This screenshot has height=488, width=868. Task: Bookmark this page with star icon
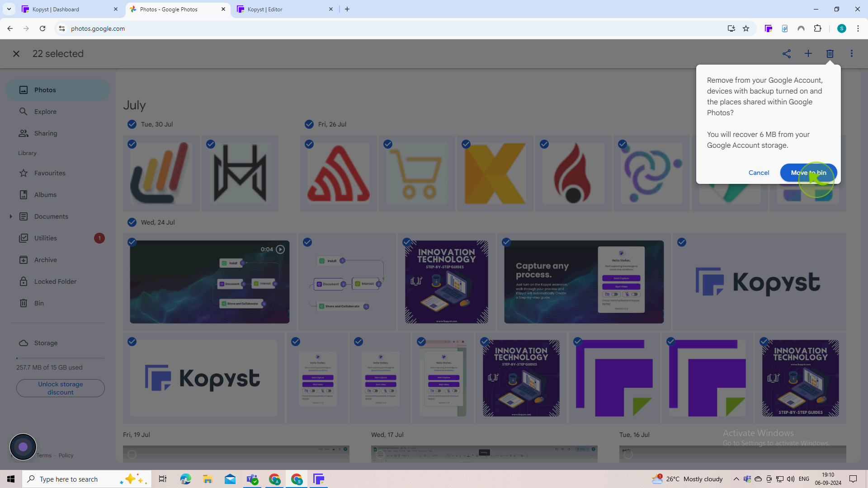[x=746, y=28]
